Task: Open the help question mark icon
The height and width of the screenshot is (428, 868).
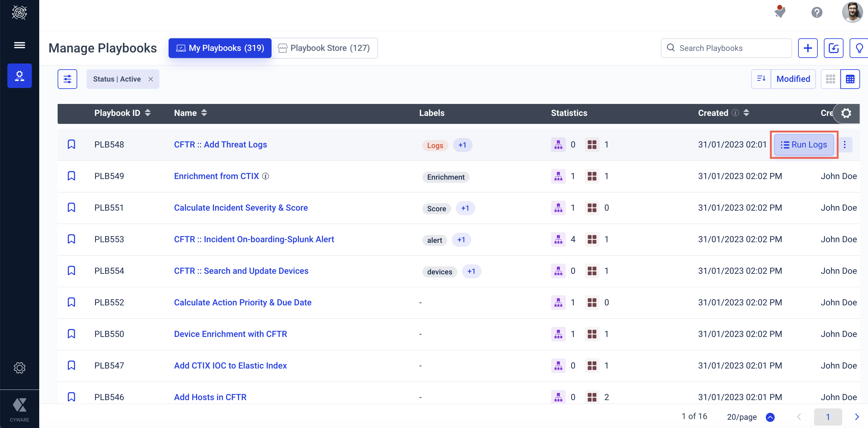Action: pyautogui.click(x=817, y=13)
